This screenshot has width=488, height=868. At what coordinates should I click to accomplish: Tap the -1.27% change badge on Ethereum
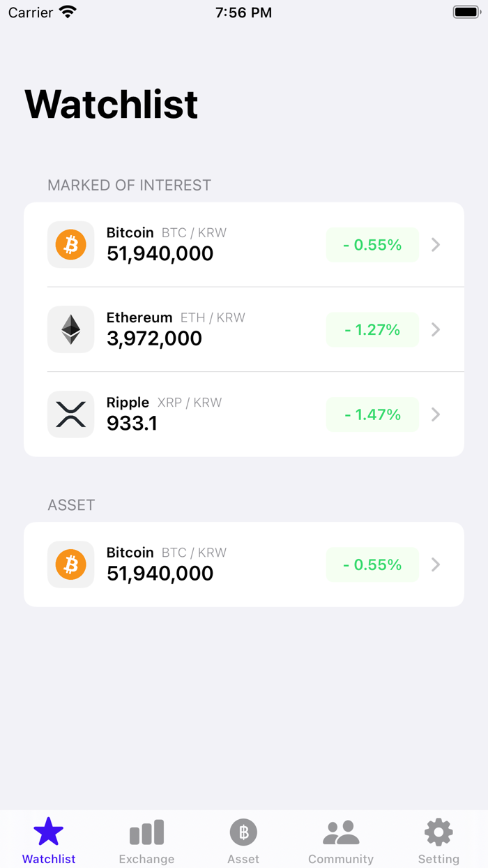372,329
